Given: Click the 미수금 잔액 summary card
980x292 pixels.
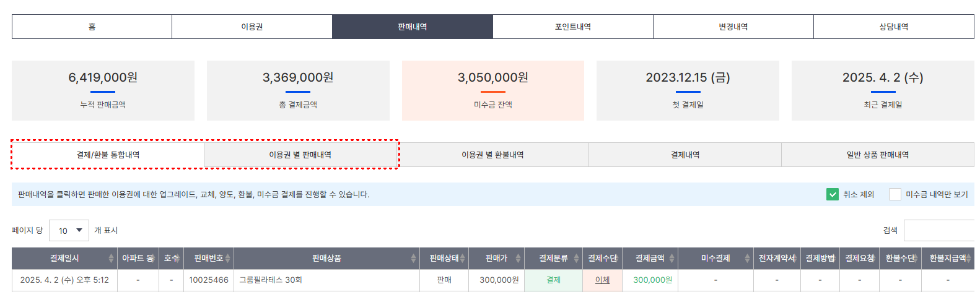Looking at the screenshot, I should [493, 90].
